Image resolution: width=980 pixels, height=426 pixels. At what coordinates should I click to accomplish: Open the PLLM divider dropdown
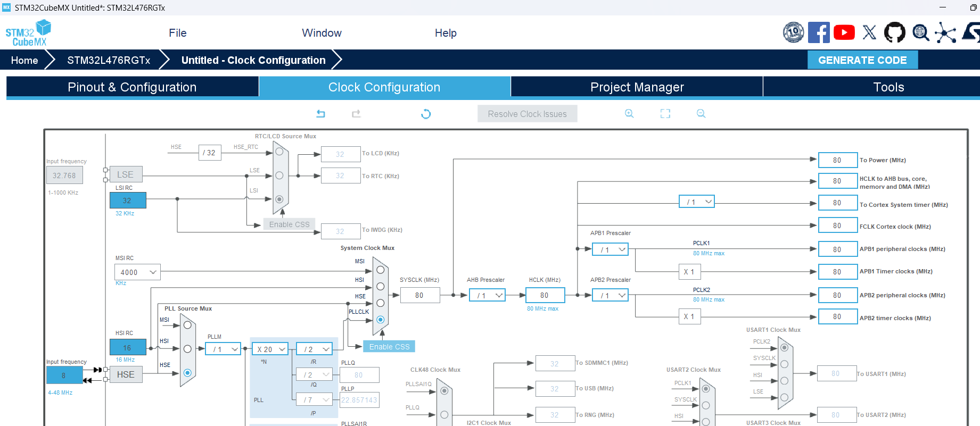pos(223,349)
